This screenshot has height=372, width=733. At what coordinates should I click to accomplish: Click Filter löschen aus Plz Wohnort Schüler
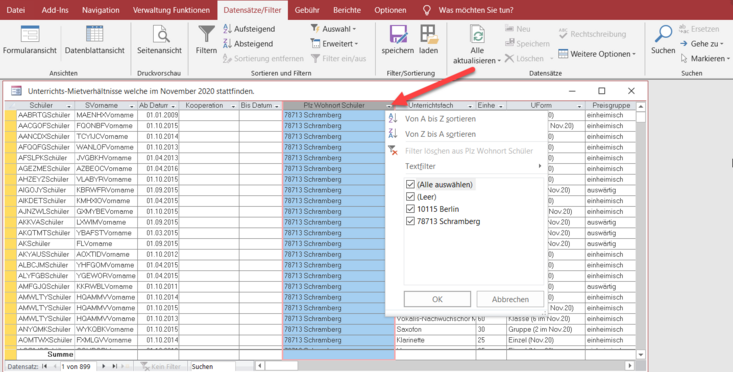click(x=469, y=151)
